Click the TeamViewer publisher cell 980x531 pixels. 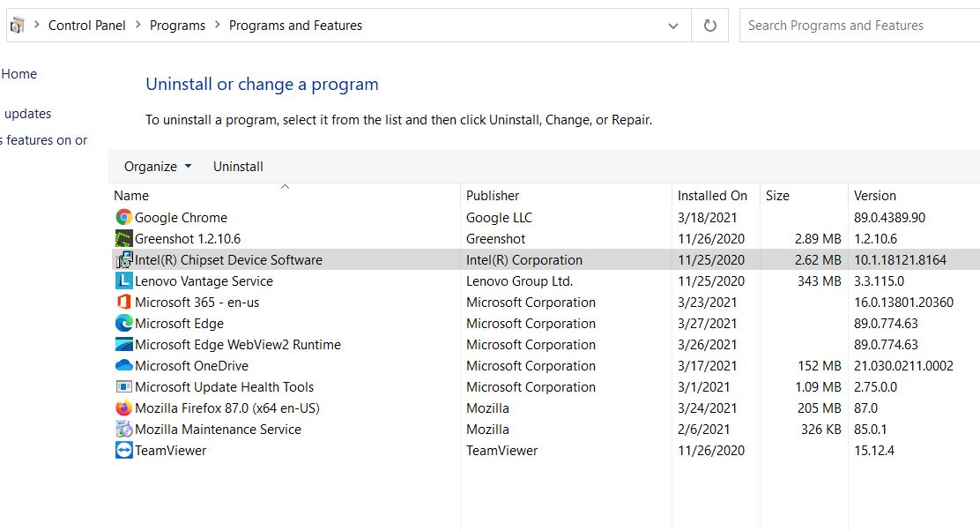pos(501,451)
